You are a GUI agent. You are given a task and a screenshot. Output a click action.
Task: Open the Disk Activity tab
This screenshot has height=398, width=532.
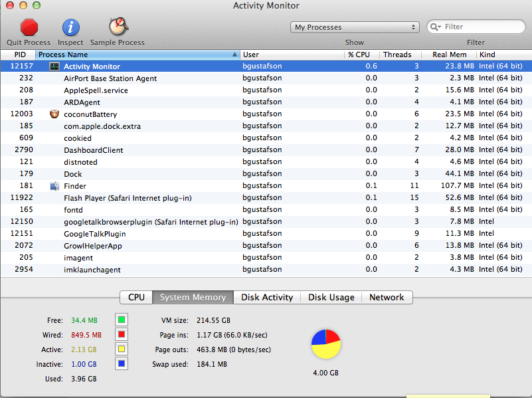267,297
